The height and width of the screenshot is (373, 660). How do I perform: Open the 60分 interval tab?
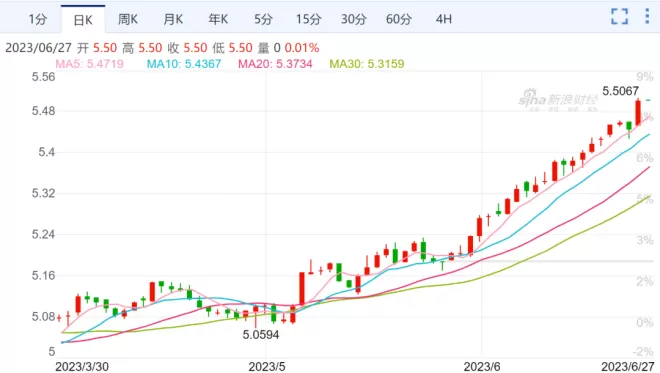[x=399, y=19]
